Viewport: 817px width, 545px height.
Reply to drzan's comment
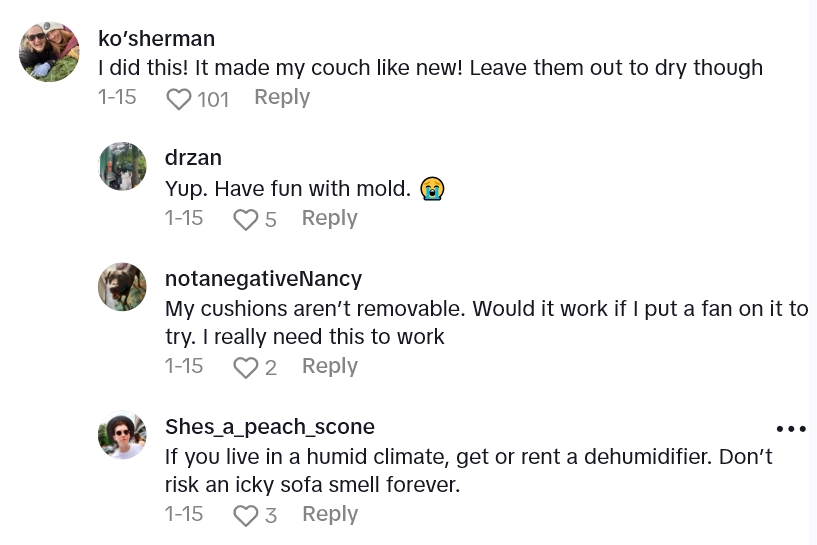tap(329, 218)
